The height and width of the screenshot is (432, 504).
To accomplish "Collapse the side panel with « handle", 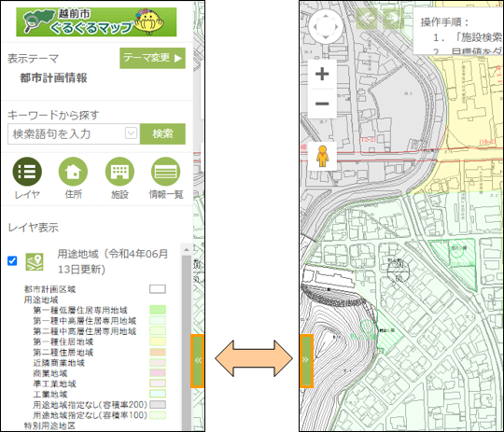I will point(198,361).
